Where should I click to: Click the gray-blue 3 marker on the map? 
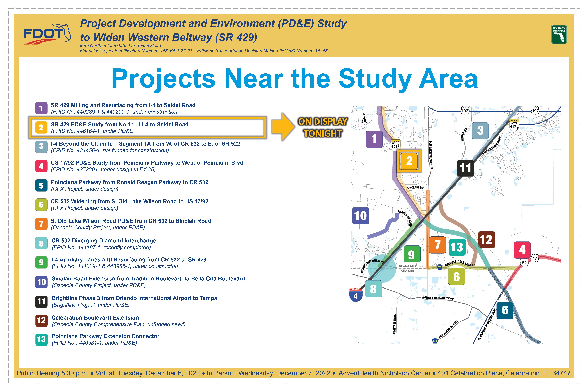(x=480, y=131)
